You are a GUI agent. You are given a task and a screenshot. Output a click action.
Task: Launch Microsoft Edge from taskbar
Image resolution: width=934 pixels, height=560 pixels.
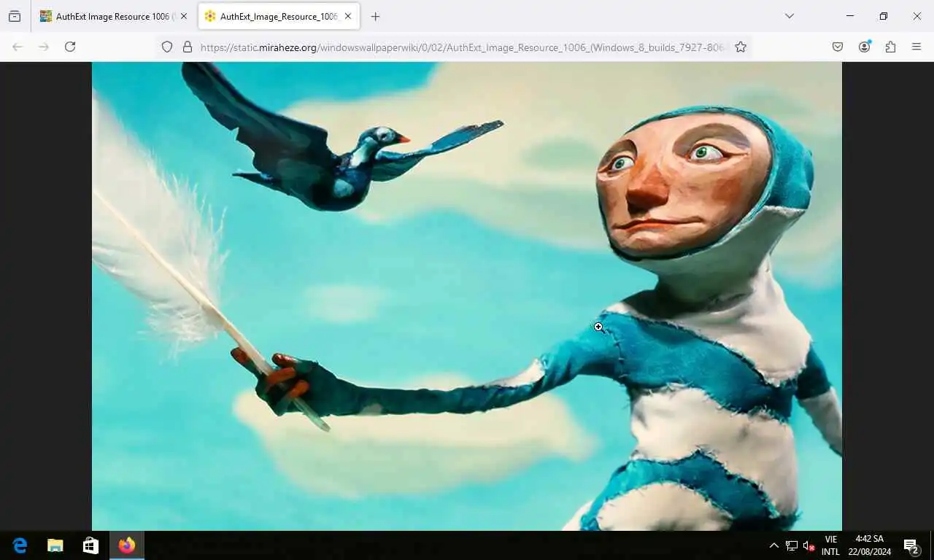[20, 545]
